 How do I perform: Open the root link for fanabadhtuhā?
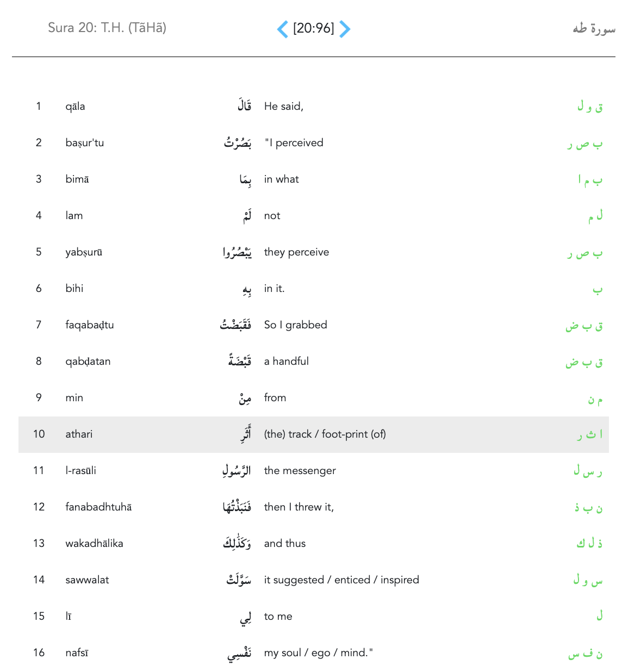coord(588,508)
